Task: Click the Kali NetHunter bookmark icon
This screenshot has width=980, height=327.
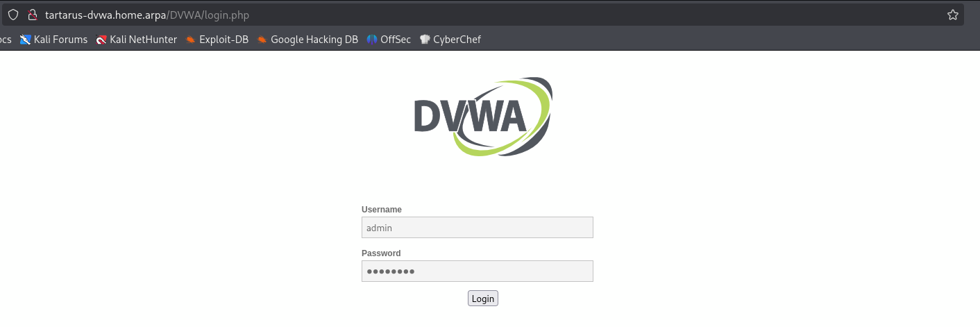Action: (x=101, y=40)
